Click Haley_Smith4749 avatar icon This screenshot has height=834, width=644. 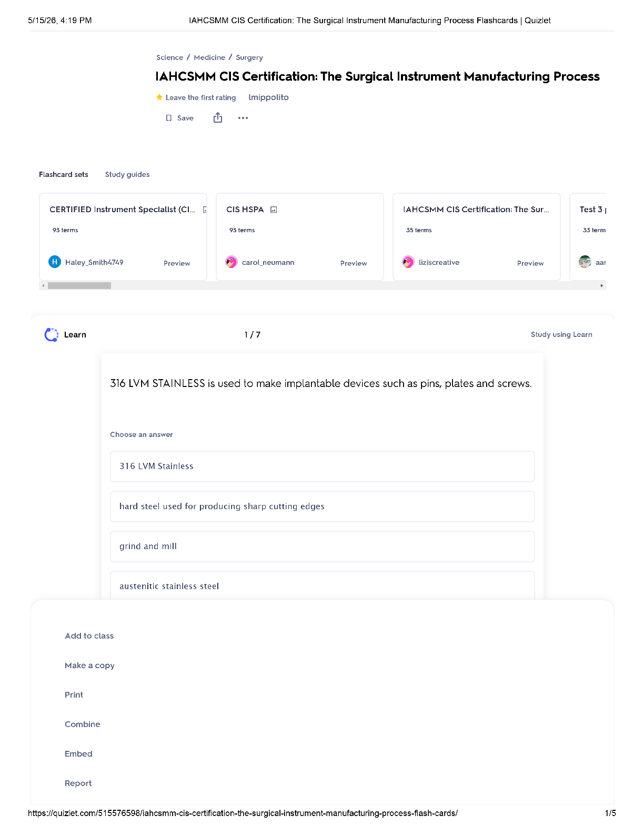[x=55, y=262]
